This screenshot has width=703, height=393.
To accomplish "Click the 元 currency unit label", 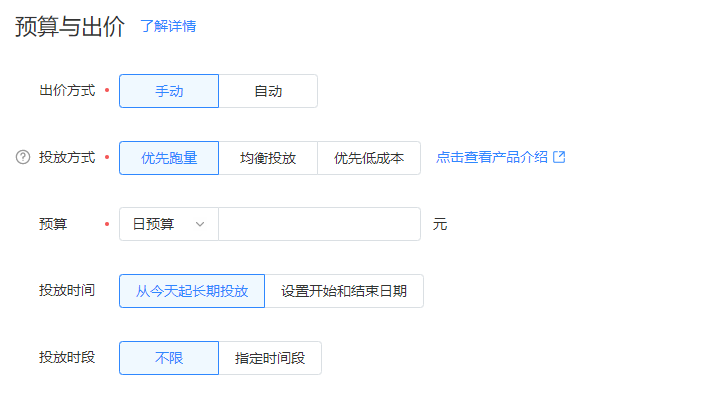I will tap(440, 224).
